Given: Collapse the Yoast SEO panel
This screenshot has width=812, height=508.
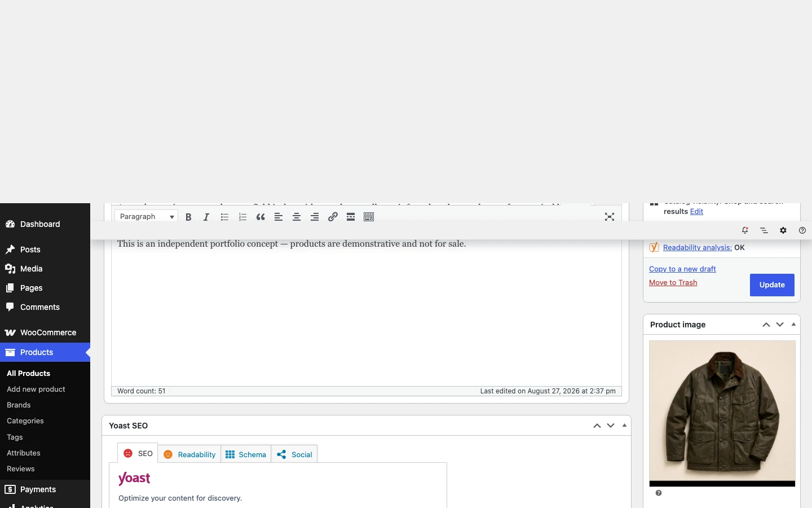Looking at the screenshot, I should click(624, 426).
